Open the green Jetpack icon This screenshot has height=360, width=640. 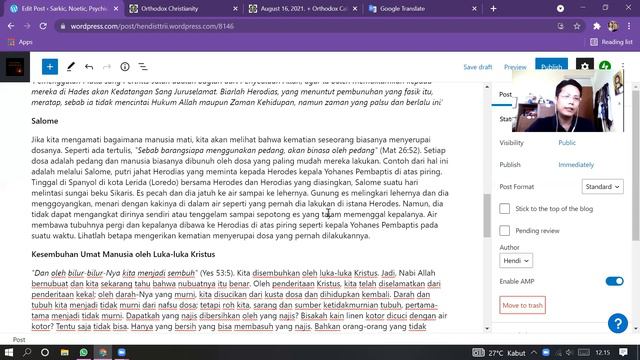[605, 65]
